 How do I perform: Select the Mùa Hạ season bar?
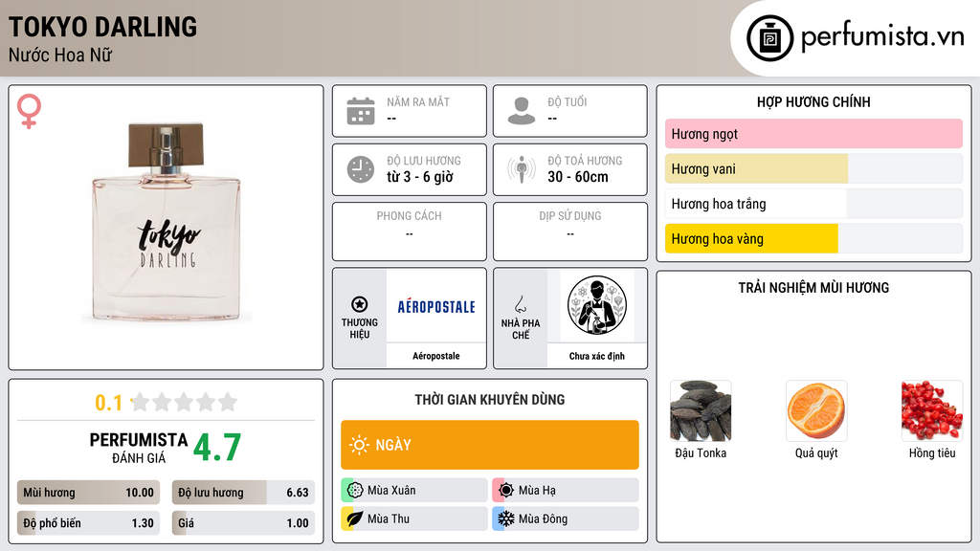[566, 491]
